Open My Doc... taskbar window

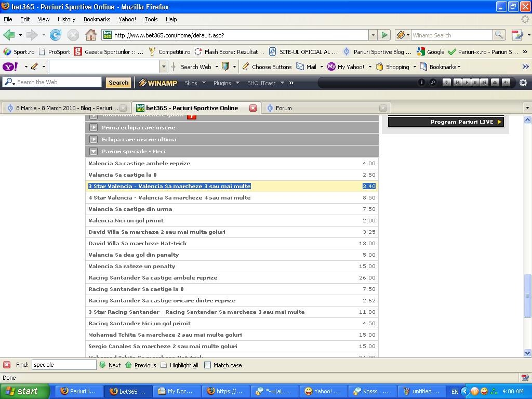(176, 391)
